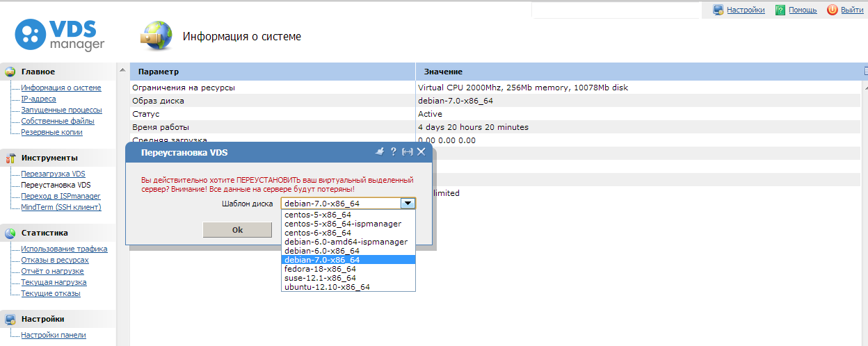Choose ubuntu-12.10-x86_64 disk template
The height and width of the screenshot is (346, 868).
point(327,287)
